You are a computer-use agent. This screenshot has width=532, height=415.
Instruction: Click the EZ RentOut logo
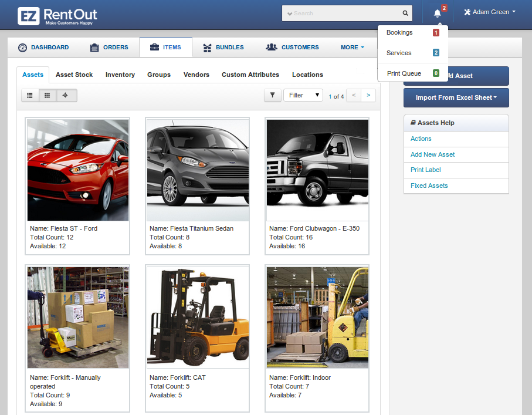click(x=57, y=16)
